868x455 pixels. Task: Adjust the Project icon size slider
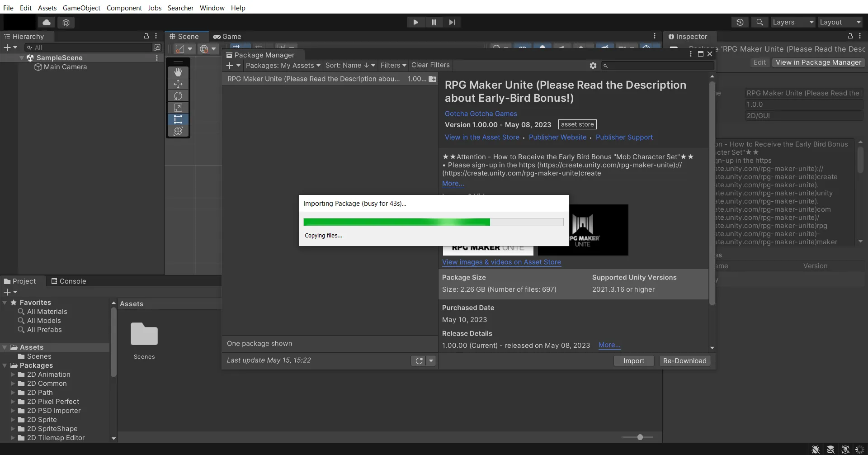(x=640, y=437)
